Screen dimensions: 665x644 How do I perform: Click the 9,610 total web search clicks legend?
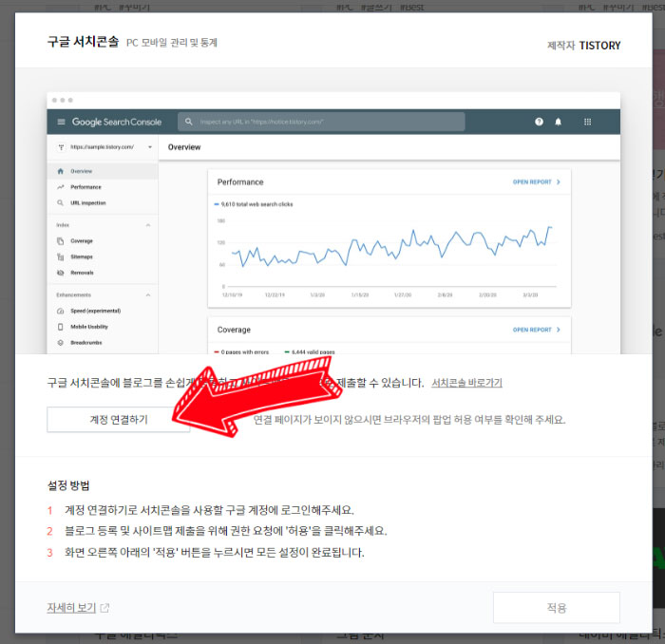tap(254, 204)
